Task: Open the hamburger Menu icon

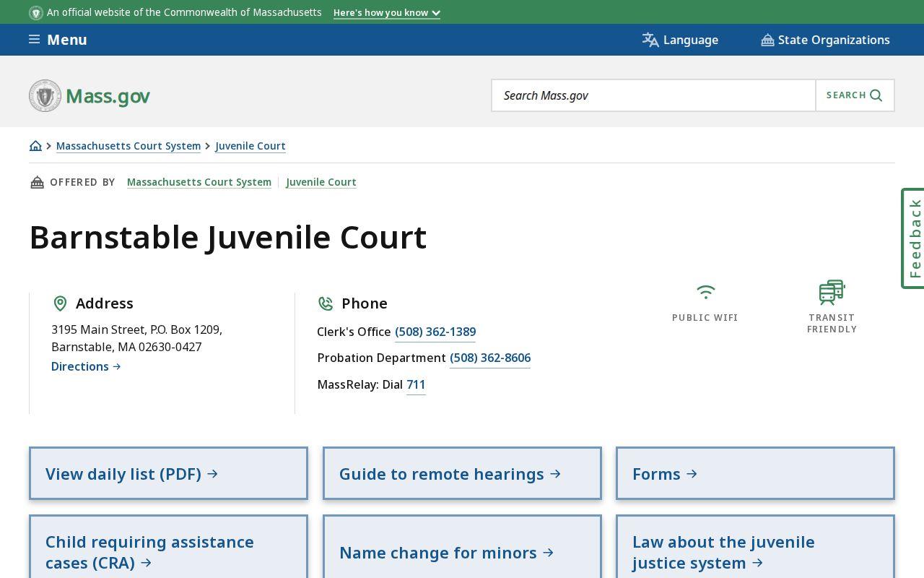Action: 34,40
